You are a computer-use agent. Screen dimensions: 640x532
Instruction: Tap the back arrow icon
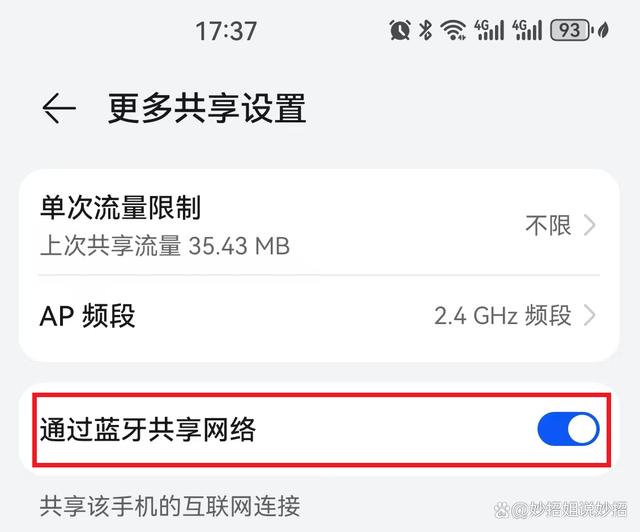pos(59,108)
